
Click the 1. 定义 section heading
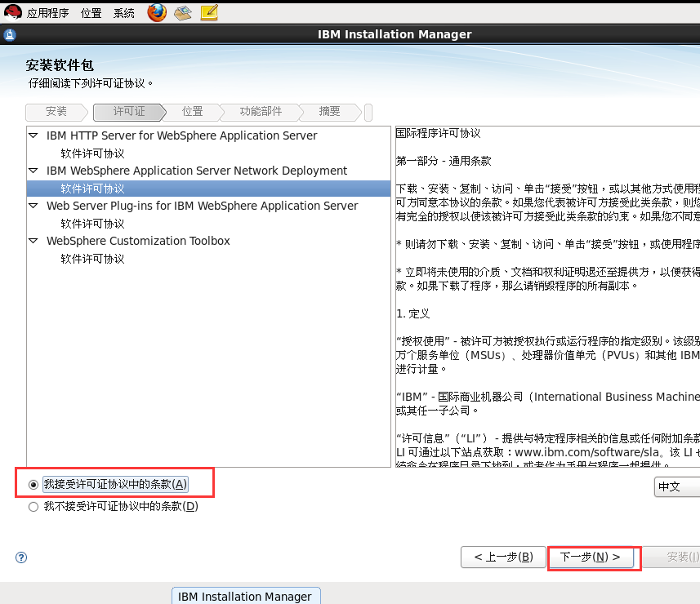pos(413,313)
